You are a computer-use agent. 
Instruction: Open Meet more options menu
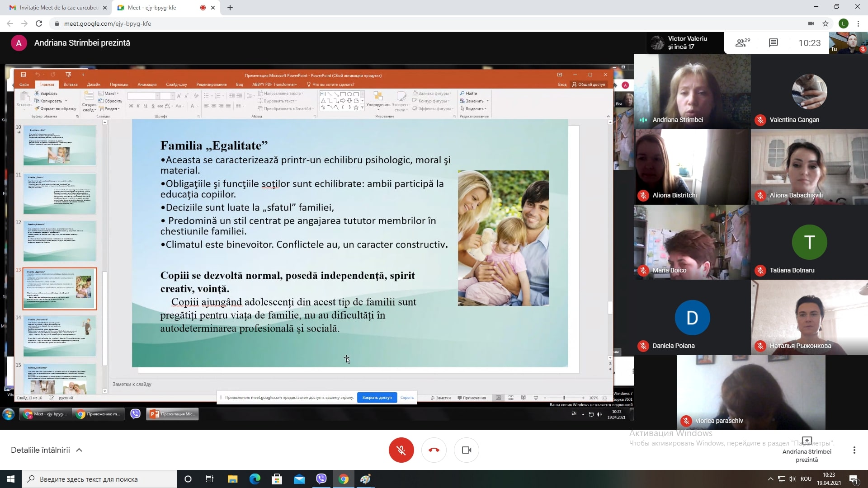pyautogui.click(x=854, y=450)
